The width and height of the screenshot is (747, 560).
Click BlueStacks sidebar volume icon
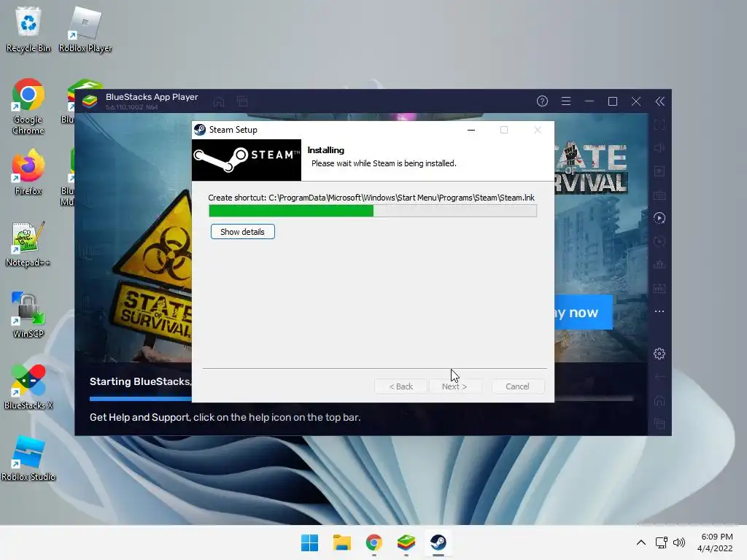[x=659, y=148]
